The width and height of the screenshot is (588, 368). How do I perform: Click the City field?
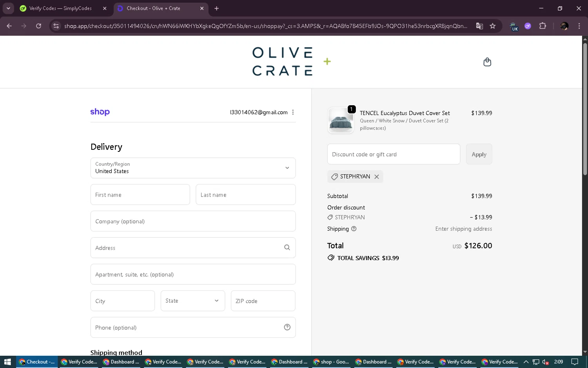coord(122,301)
